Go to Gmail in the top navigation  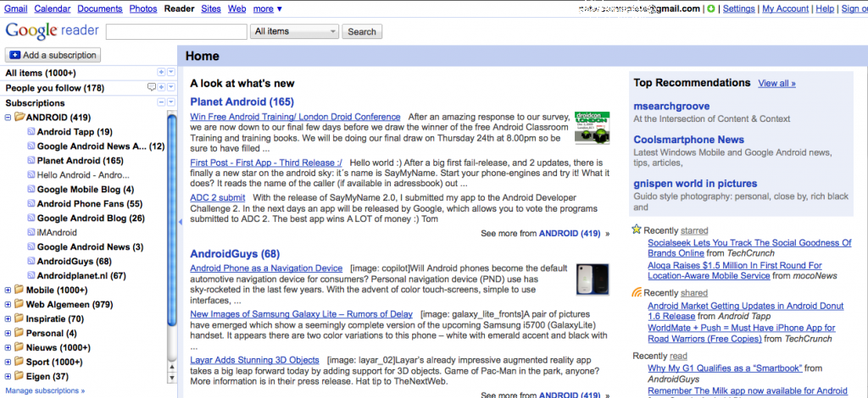click(16, 8)
